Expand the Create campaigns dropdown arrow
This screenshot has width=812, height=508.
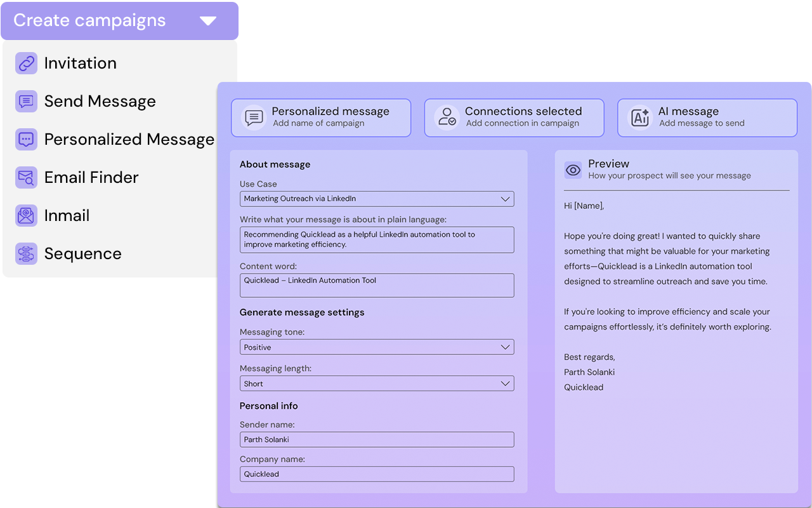click(x=208, y=21)
